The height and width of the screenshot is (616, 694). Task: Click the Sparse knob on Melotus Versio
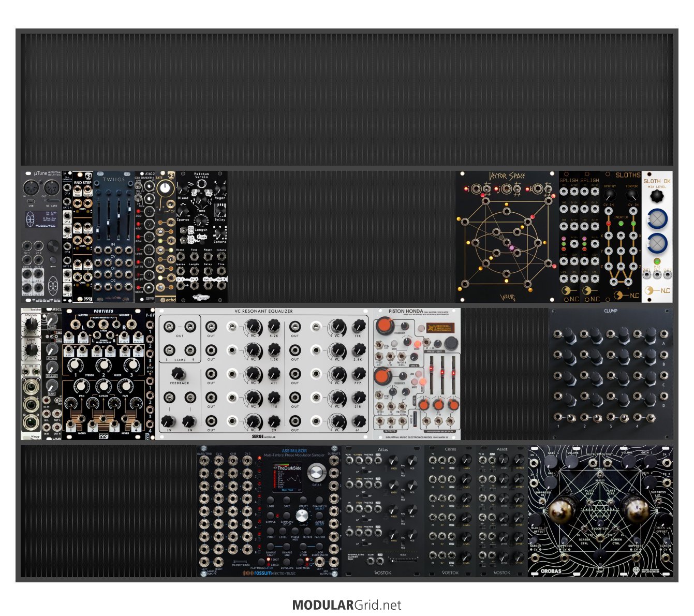(182, 211)
